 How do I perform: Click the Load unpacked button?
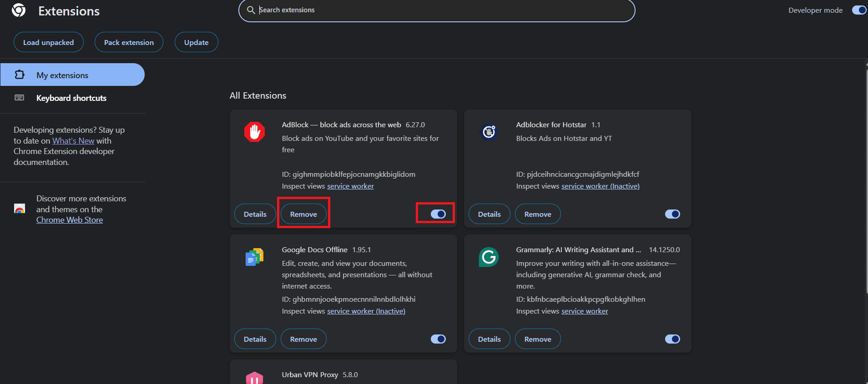click(49, 42)
